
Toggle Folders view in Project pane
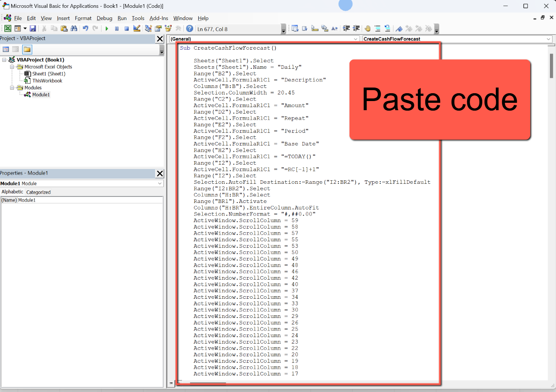27,49
